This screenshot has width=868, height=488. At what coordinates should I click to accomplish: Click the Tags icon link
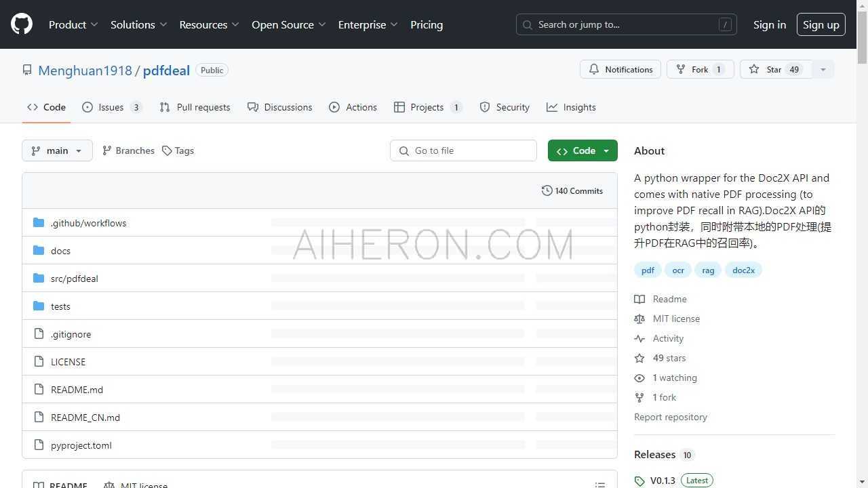pos(178,150)
